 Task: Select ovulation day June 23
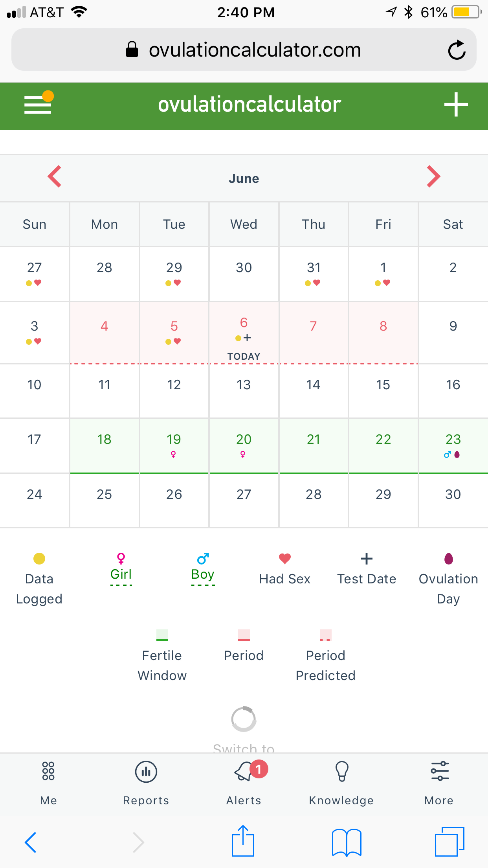(x=453, y=446)
